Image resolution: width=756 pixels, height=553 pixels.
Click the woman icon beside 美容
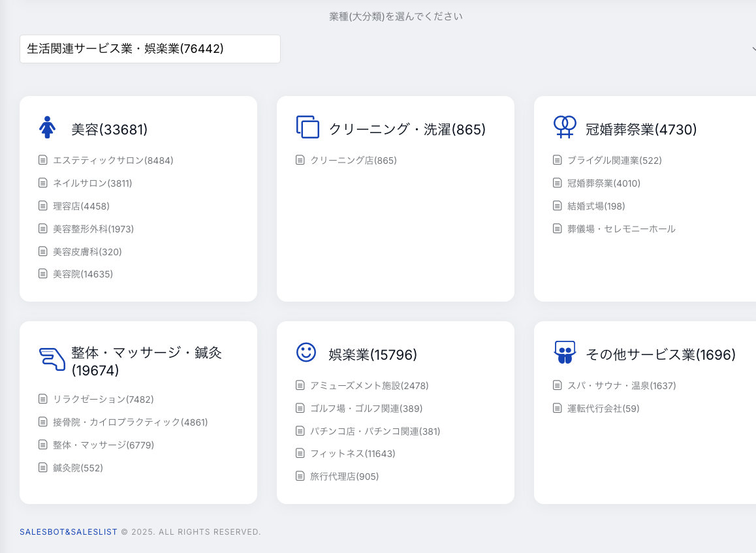47,127
